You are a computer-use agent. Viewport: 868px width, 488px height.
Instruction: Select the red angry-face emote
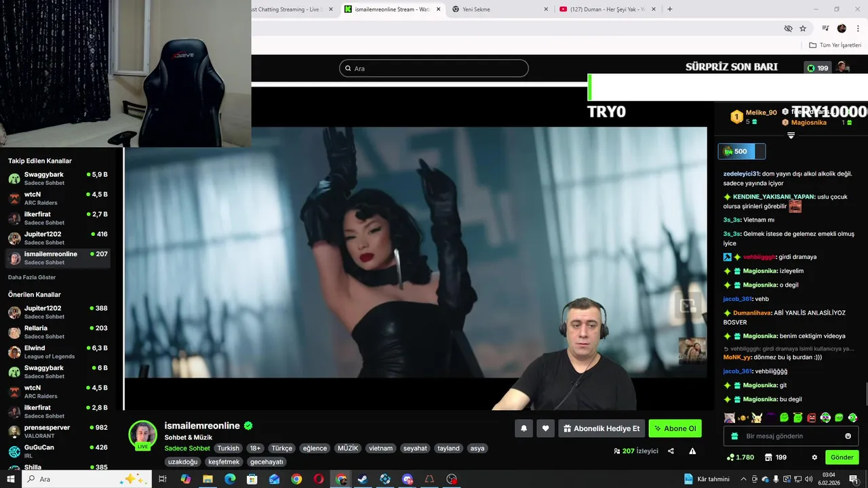point(812,418)
